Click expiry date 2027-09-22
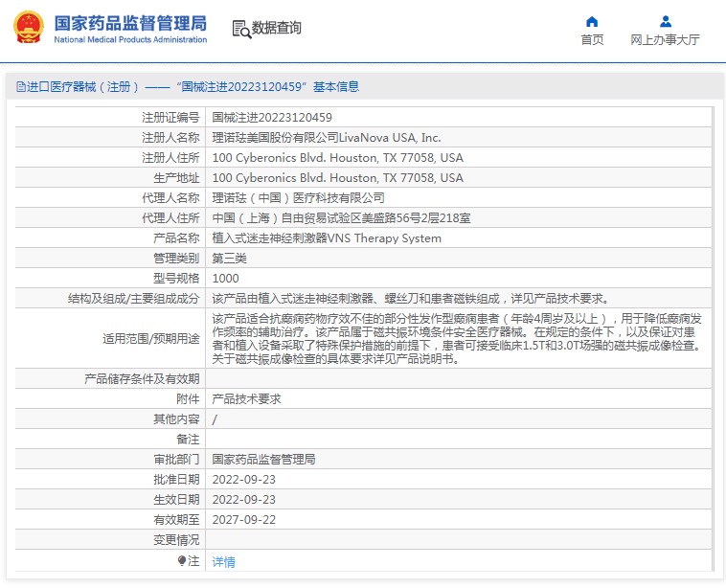The width and height of the screenshot is (726, 588). pyautogui.click(x=243, y=519)
